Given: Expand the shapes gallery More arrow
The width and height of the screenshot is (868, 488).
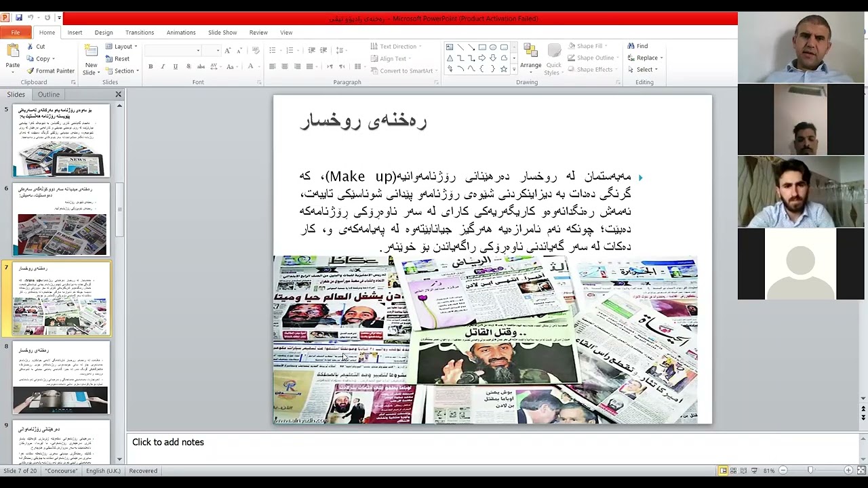Looking at the screenshot, I should tap(514, 69).
